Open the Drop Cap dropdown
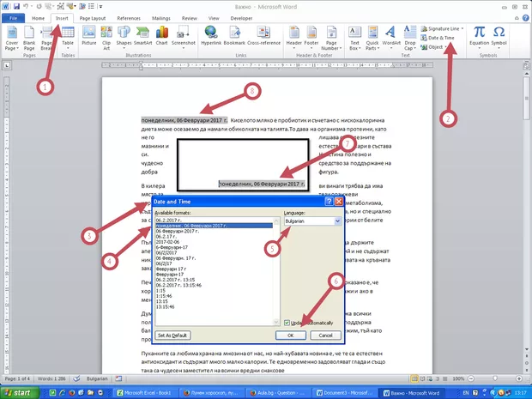Screen dimensions: 532x399 pos(410,38)
